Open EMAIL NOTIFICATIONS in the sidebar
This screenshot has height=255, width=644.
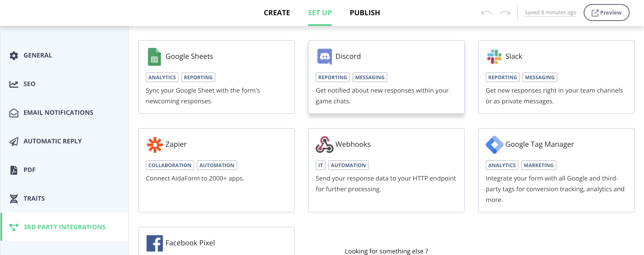64,113
